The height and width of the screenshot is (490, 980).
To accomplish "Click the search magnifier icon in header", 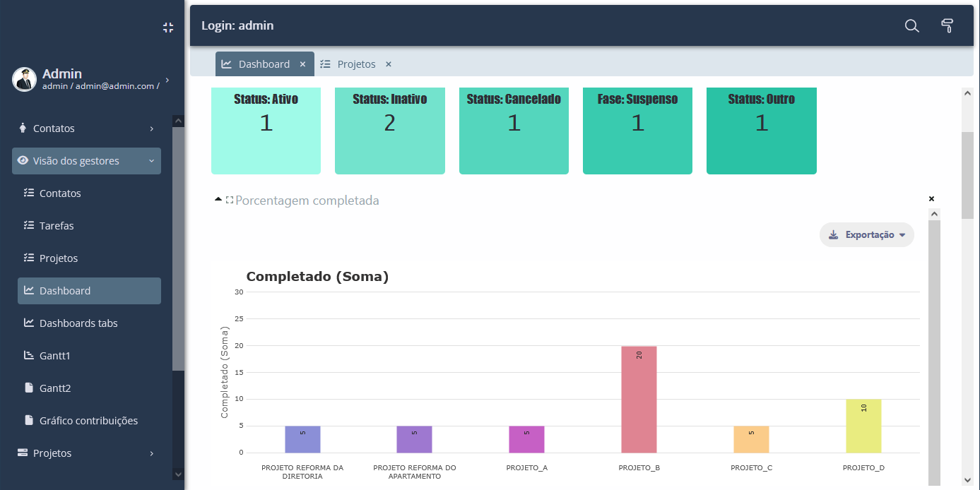I will [912, 26].
